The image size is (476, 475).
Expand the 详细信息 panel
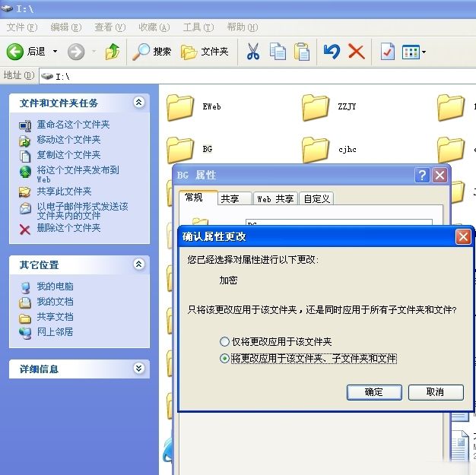tap(138, 369)
